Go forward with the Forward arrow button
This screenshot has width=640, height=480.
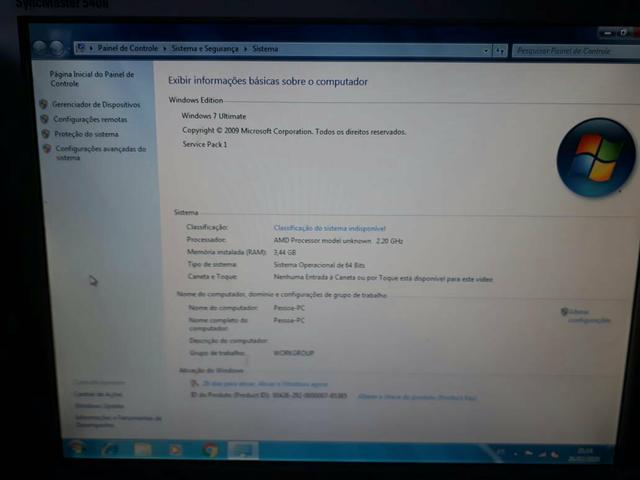coord(57,49)
